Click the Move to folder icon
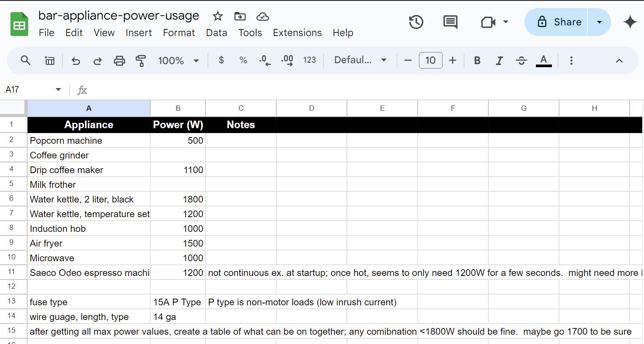The image size is (644, 344). [x=240, y=16]
